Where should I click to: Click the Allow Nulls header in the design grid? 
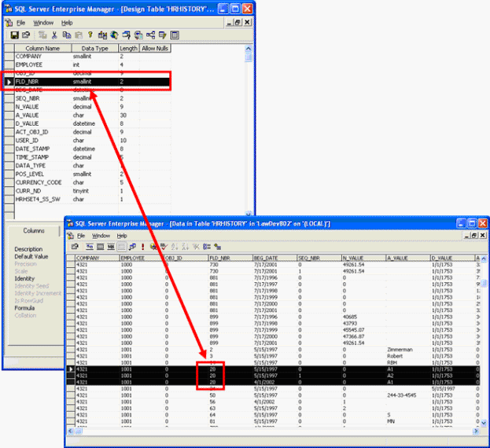155,48
